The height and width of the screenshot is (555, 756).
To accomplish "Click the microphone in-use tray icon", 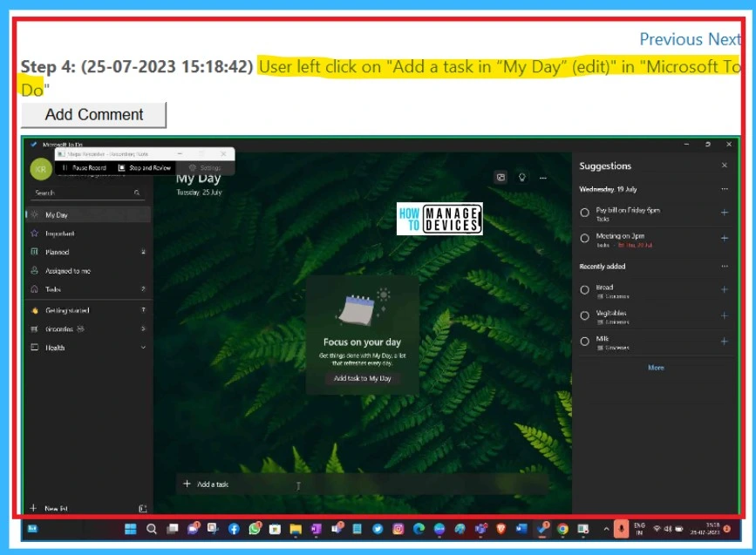I will point(621,529).
